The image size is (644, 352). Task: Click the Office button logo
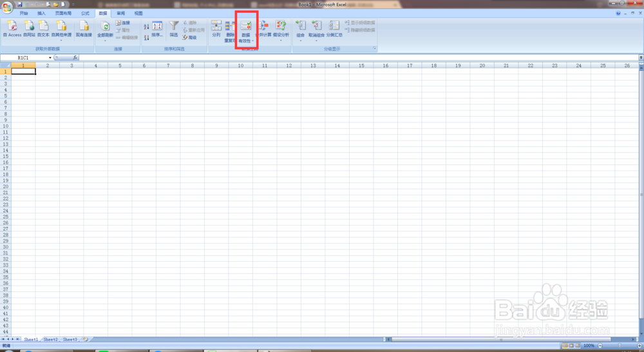click(6, 6)
